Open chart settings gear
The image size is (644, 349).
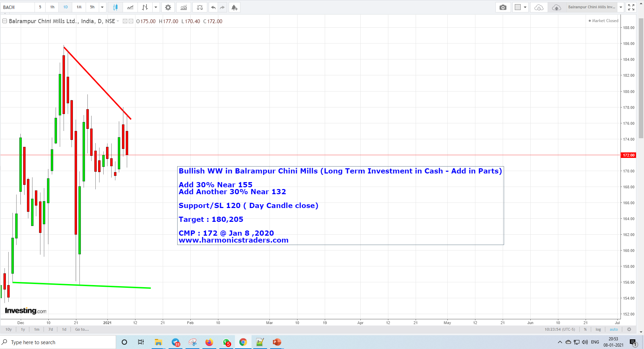click(168, 7)
